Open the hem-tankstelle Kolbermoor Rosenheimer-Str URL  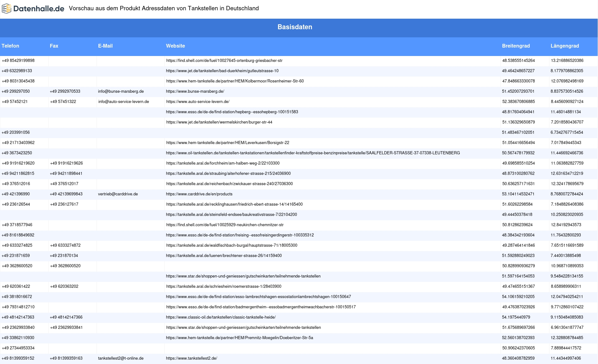235,81
